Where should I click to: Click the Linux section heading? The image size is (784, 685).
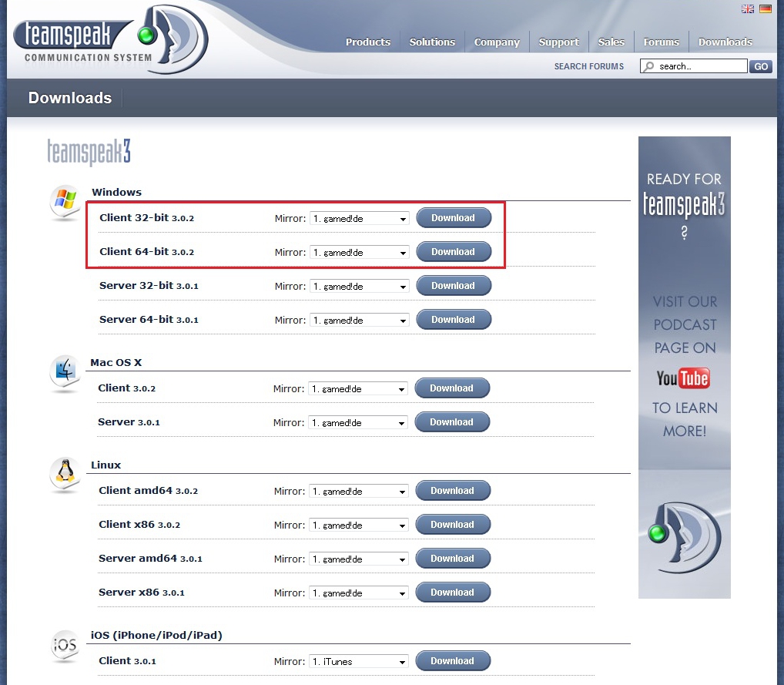point(106,465)
